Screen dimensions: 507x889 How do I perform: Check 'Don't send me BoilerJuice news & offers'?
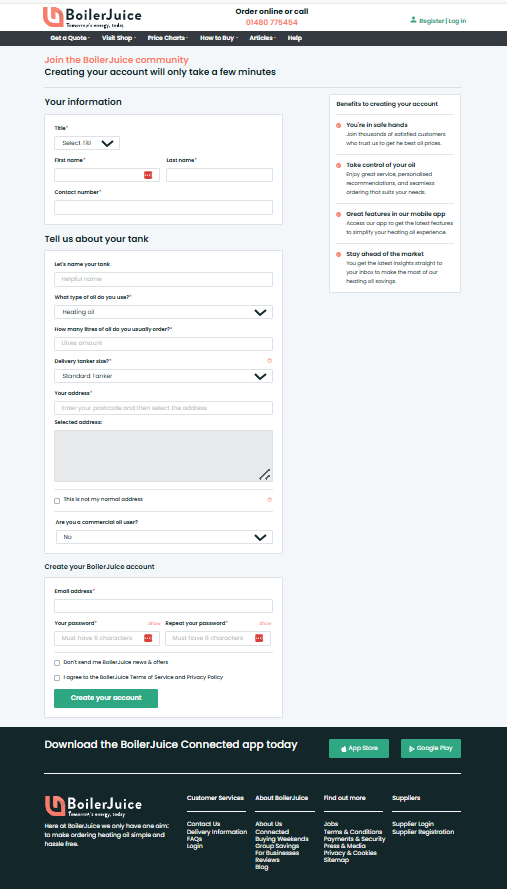57,663
